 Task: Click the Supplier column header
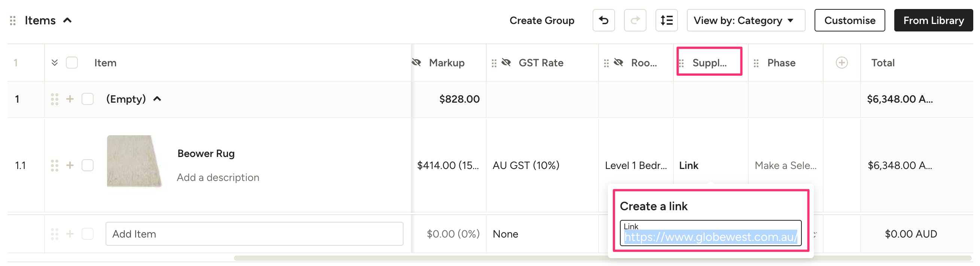pos(709,63)
